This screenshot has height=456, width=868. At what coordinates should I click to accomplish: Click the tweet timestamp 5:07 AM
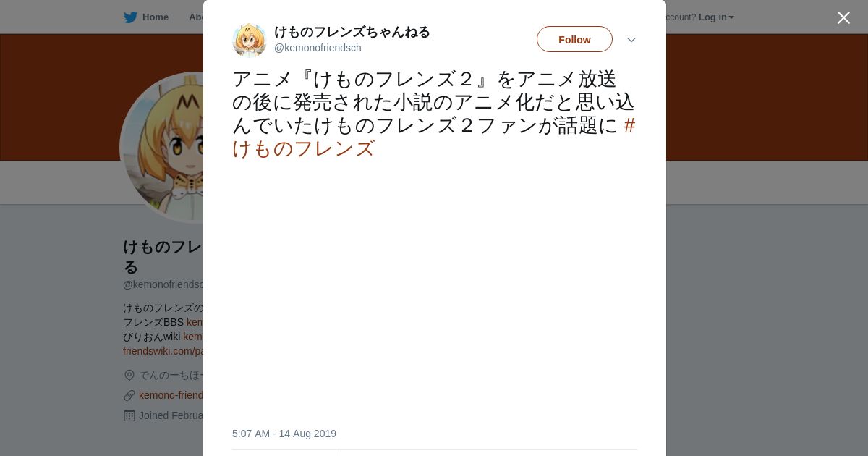click(284, 434)
